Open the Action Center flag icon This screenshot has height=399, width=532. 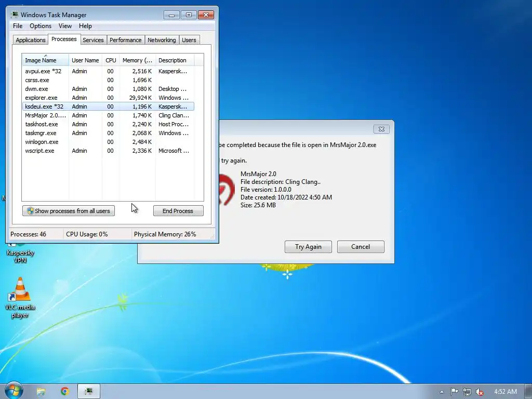tap(454, 392)
